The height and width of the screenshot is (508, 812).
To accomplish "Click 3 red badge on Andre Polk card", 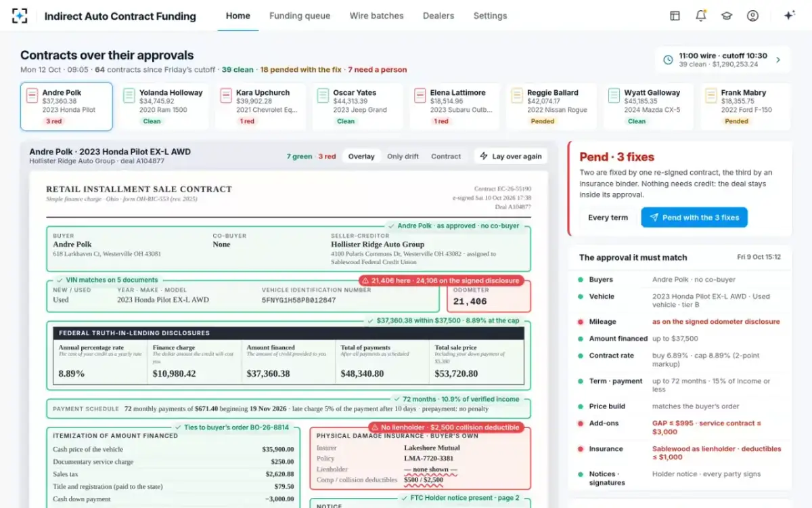I will [53, 121].
